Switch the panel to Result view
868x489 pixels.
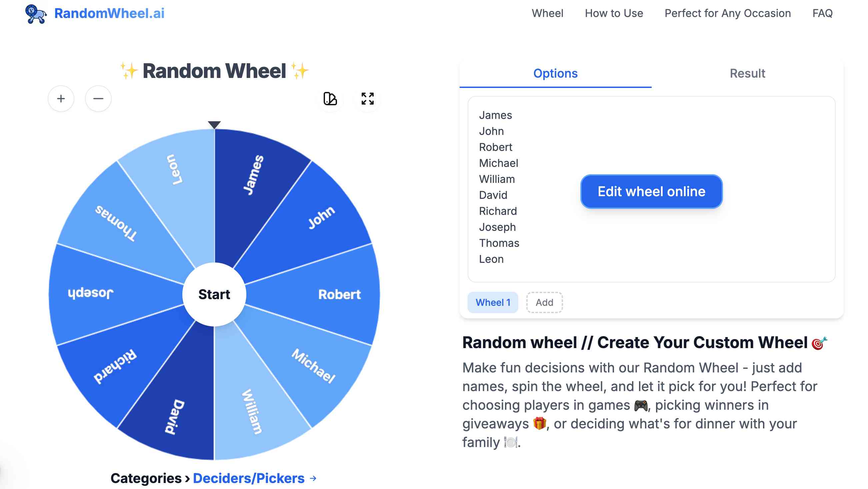(747, 73)
